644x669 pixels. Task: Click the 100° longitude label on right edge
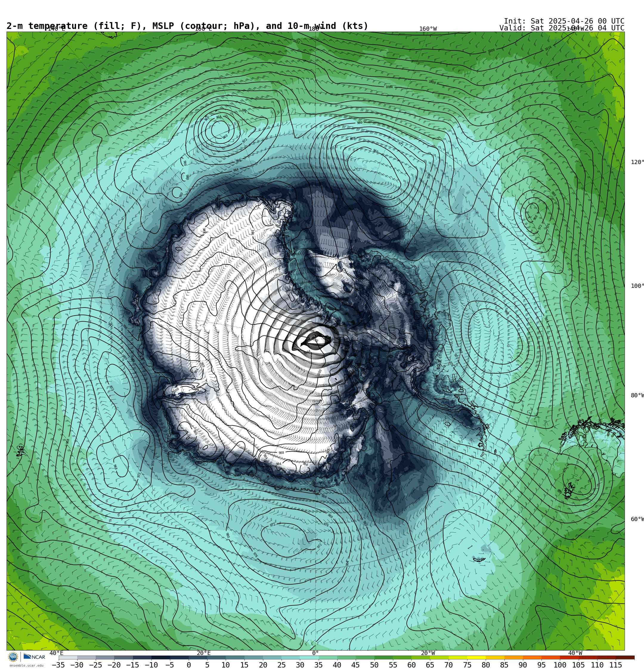tap(637, 286)
